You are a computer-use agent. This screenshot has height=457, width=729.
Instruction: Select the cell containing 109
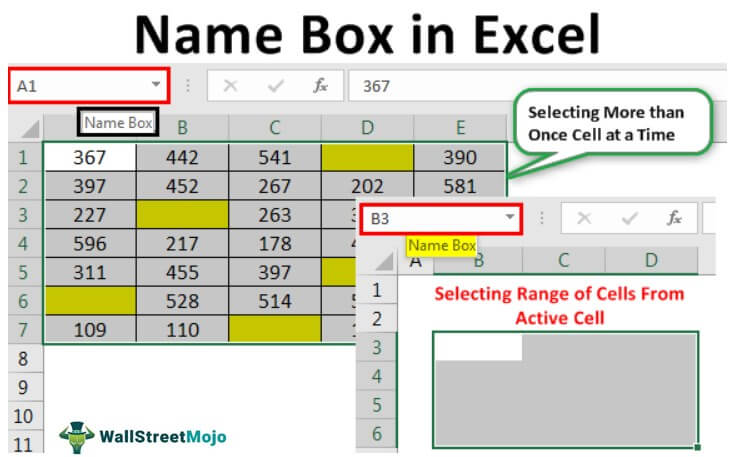(x=90, y=330)
